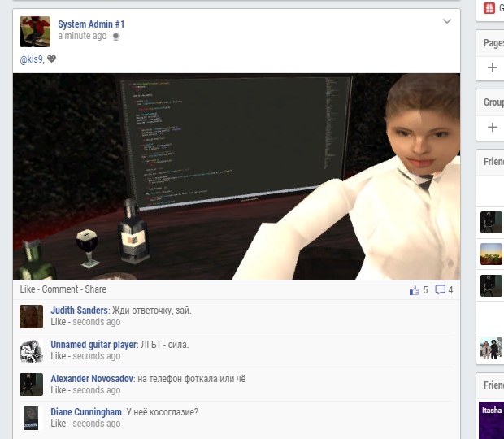This screenshot has width=504, height=439.
Task: Open System Admin #1 profile avatar
Action: (x=34, y=31)
